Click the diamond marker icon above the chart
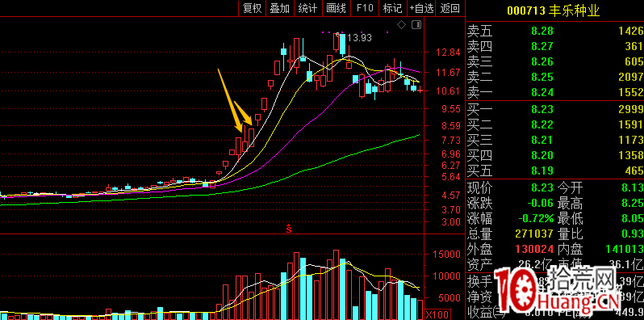644x320 pixels. [401, 25]
